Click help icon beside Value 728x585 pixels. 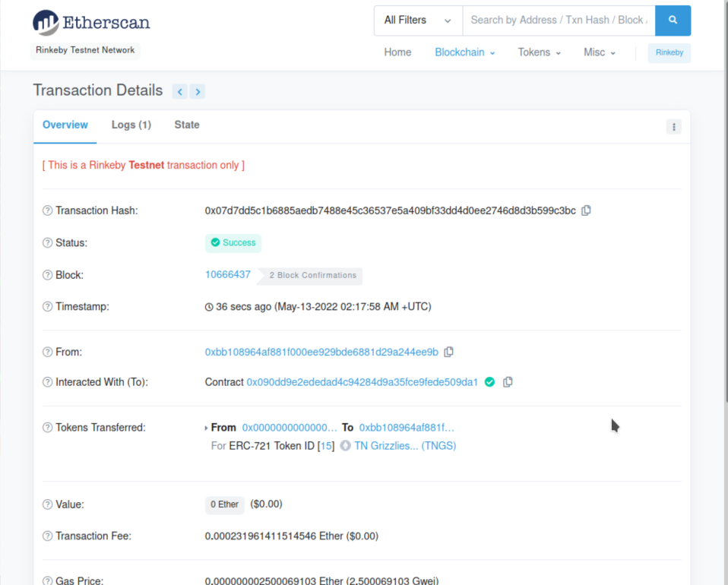(x=47, y=504)
